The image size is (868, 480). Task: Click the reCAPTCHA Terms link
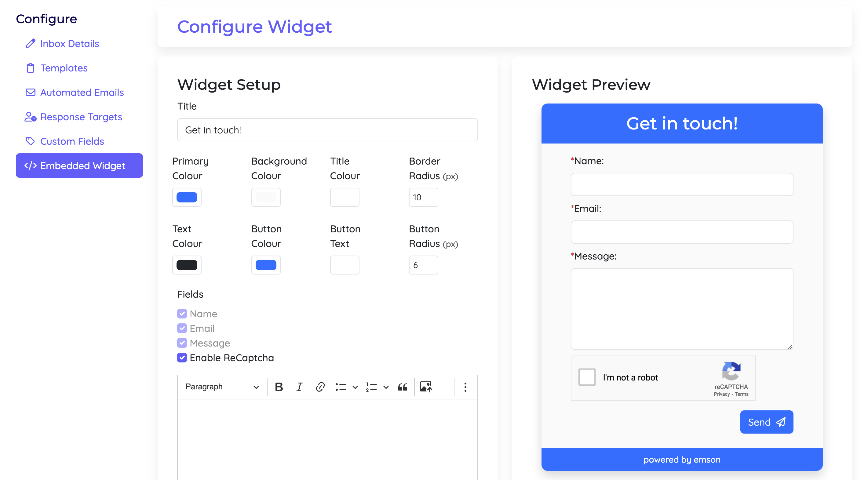[x=741, y=394]
